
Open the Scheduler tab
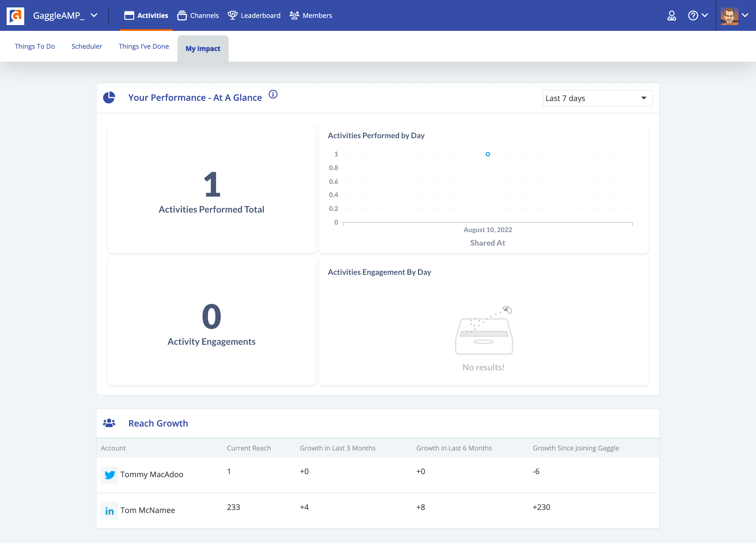(x=87, y=46)
